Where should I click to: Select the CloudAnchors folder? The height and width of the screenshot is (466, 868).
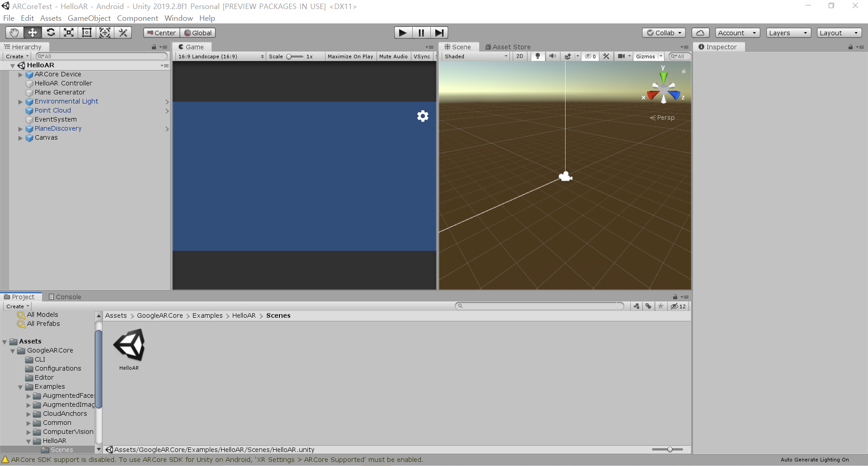[x=65, y=414]
